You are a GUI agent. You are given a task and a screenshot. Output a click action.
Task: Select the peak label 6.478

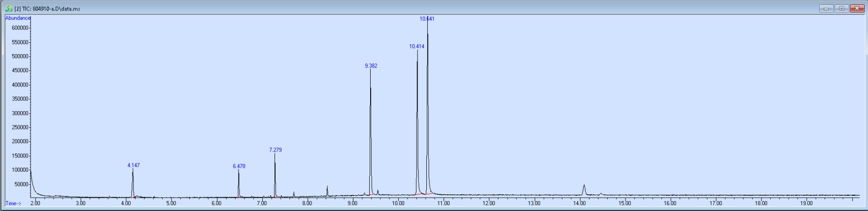click(239, 166)
